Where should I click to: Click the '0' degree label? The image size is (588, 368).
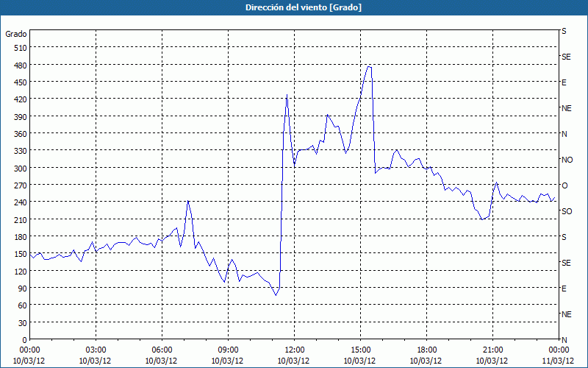(25, 340)
